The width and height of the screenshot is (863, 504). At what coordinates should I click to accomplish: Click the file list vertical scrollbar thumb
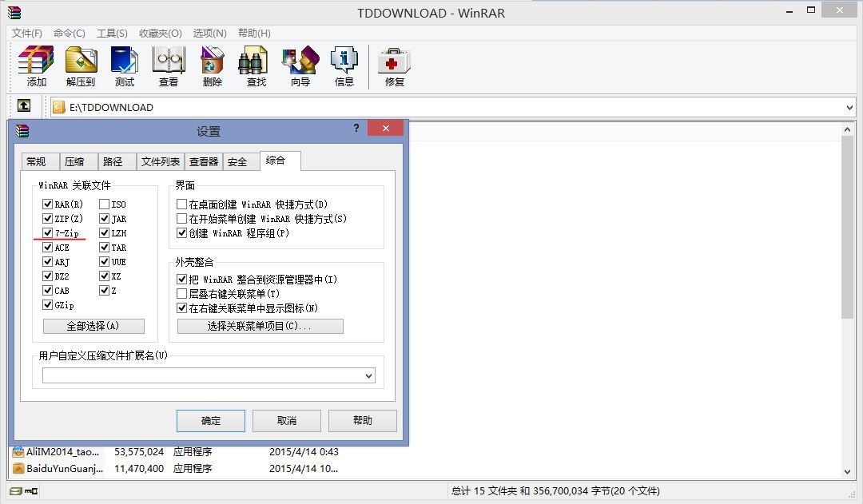[x=847, y=227]
